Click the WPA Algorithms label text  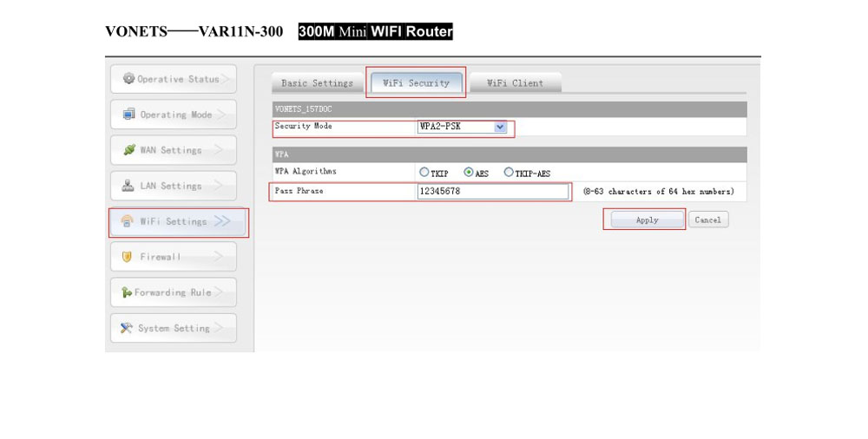pos(306,171)
